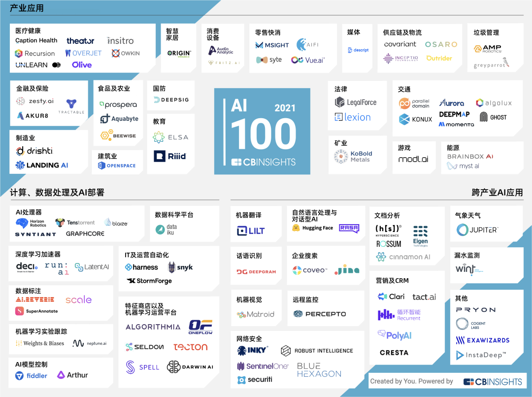Click the '营销及CRM' category label
Viewport: 532px width, 397px height.
coord(392,281)
